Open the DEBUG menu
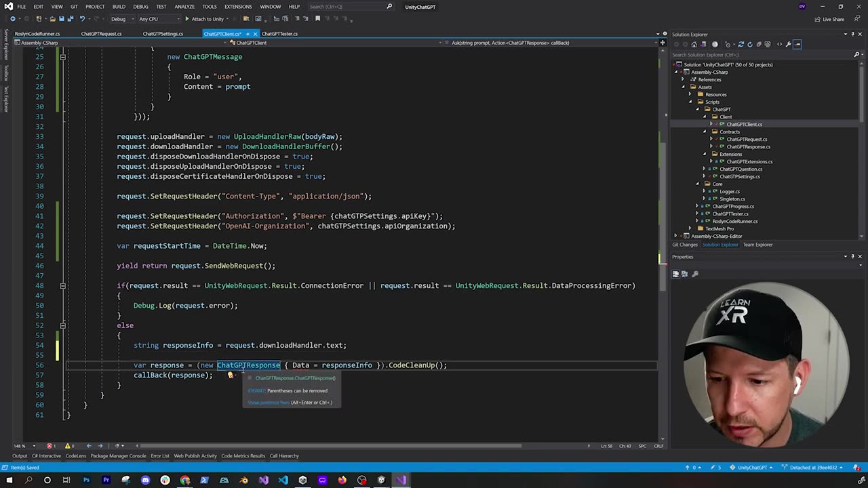Image resolution: width=868 pixels, height=488 pixels. [140, 7]
